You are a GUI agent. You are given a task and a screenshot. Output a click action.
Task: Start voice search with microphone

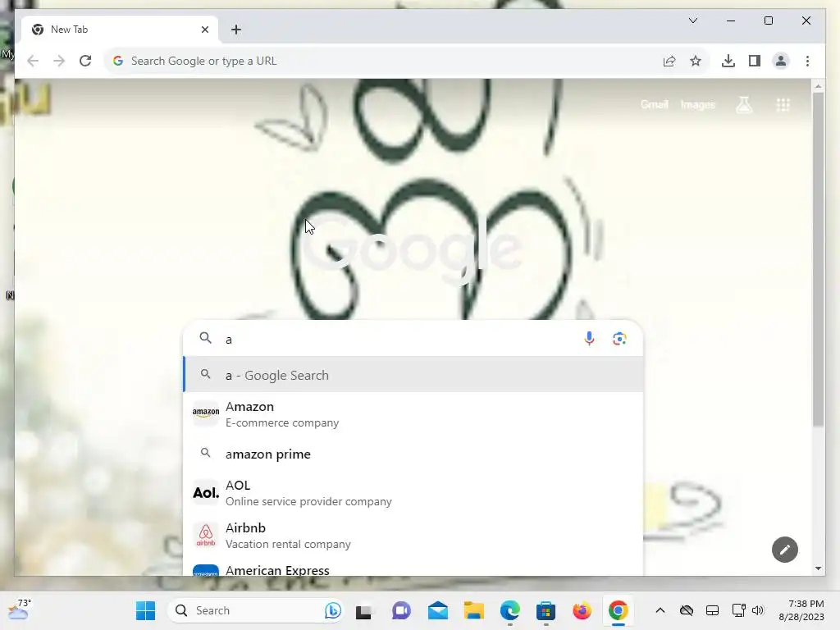pos(589,339)
